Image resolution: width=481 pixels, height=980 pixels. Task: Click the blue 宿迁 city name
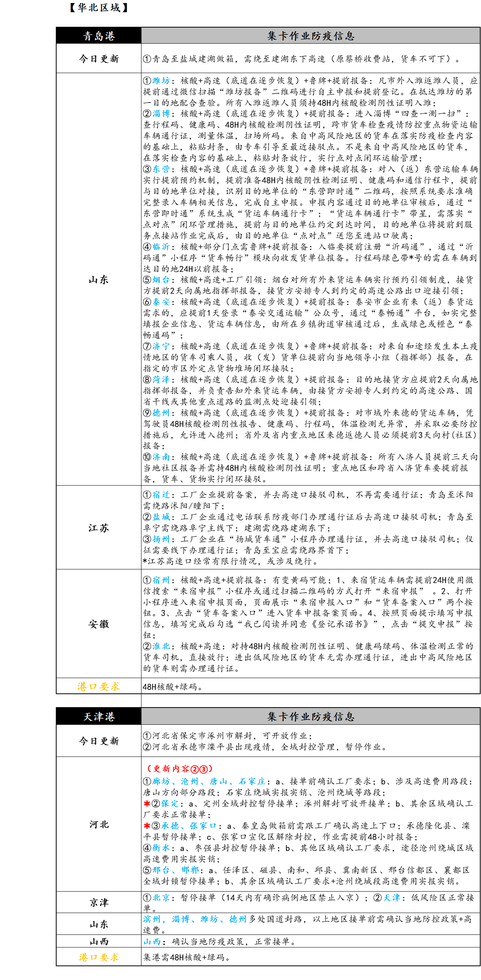pyautogui.click(x=161, y=495)
